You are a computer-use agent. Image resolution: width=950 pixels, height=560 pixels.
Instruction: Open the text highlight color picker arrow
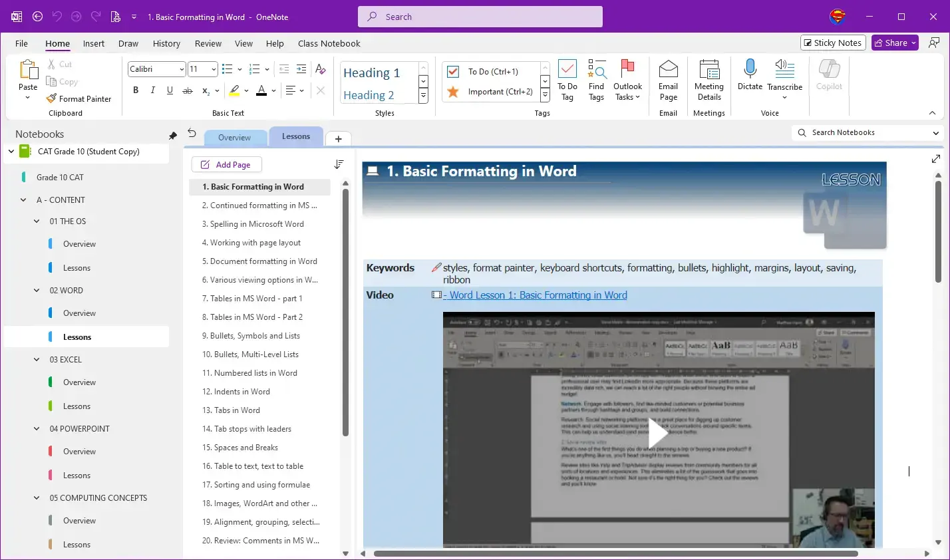point(246,90)
